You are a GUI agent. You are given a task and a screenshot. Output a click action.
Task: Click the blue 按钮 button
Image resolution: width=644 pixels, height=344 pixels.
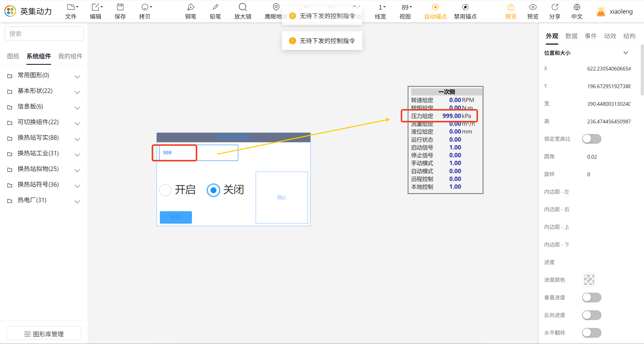pyautogui.click(x=176, y=217)
